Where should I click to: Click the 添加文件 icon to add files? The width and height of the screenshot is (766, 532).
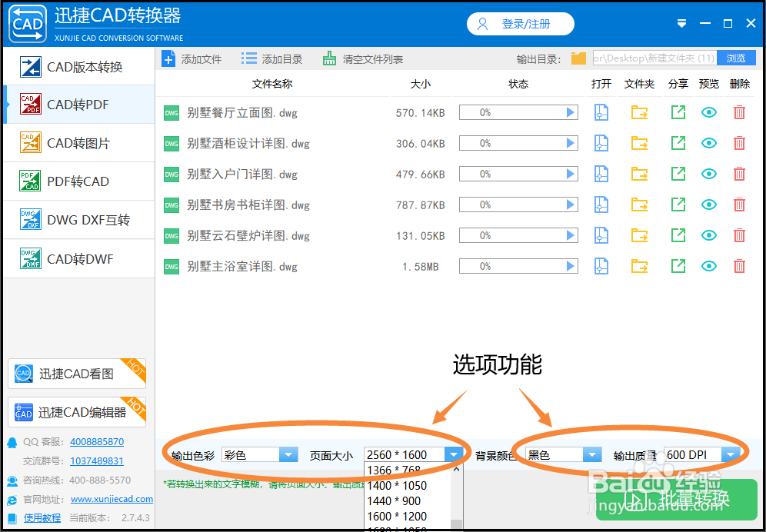(x=168, y=58)
